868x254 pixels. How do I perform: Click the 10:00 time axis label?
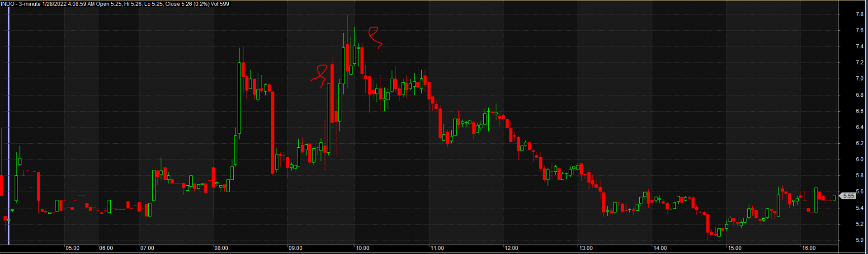[363, 248]
